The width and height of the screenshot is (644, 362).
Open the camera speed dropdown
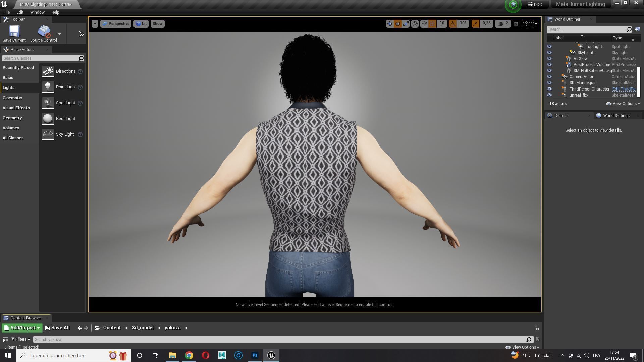coord(503,24)
